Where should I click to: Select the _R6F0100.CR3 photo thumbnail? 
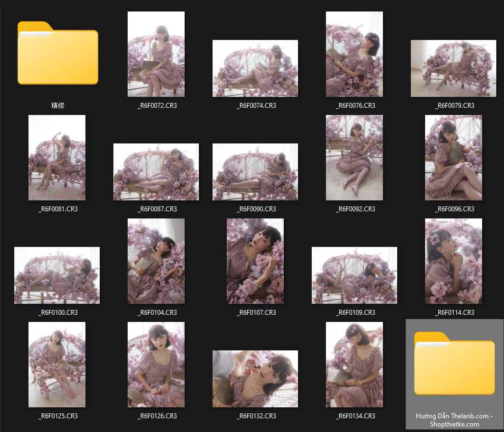pyautogui.click(x=57, y=275)
